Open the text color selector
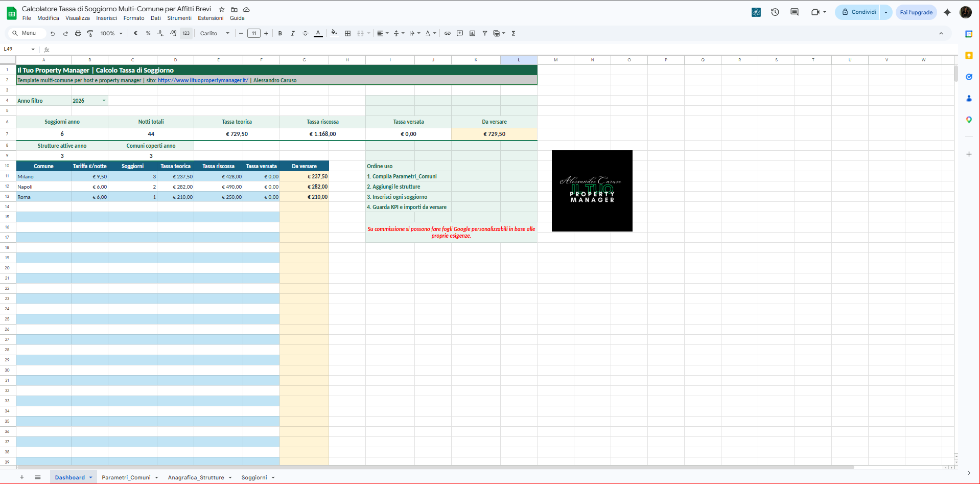The image size is (980, 484). 318,33
